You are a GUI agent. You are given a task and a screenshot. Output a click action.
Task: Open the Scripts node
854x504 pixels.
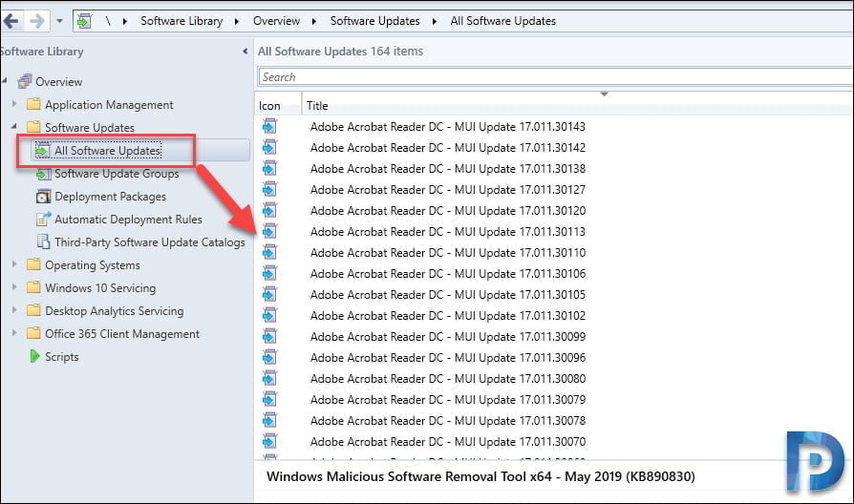point(61,356)
